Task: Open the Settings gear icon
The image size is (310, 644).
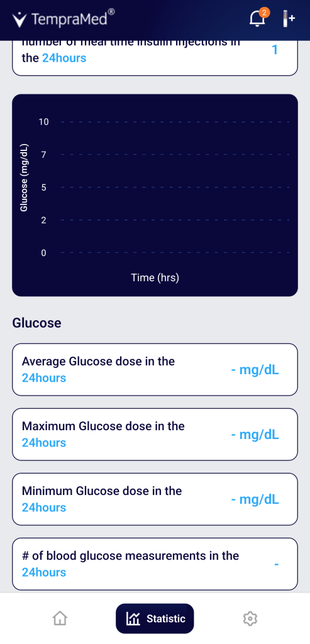Action: [x=250, y=618]
